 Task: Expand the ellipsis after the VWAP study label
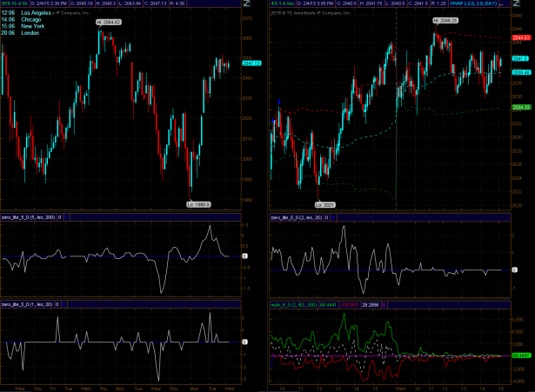pyautogui.click(x=501, y=3)
